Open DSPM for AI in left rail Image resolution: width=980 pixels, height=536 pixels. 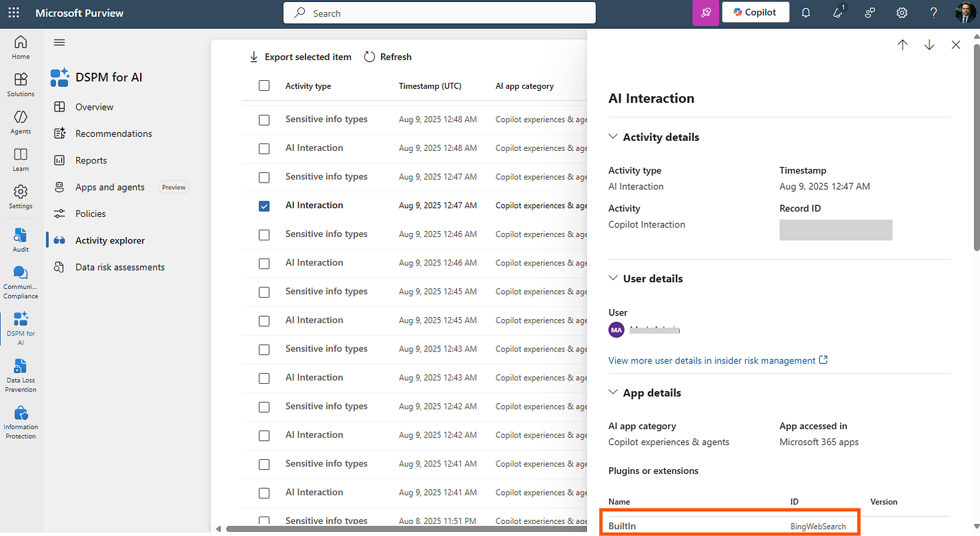tap(21, 329)
